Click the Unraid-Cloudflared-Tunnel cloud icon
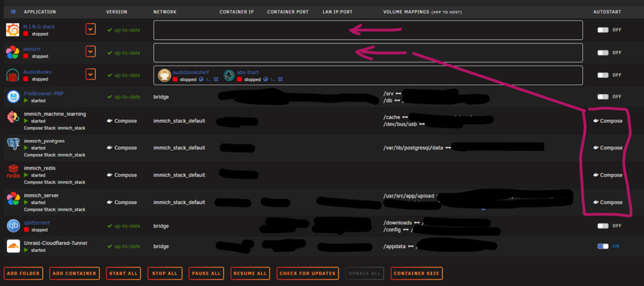This screenshot has height=286, width=644. click(x=13, y=246)
